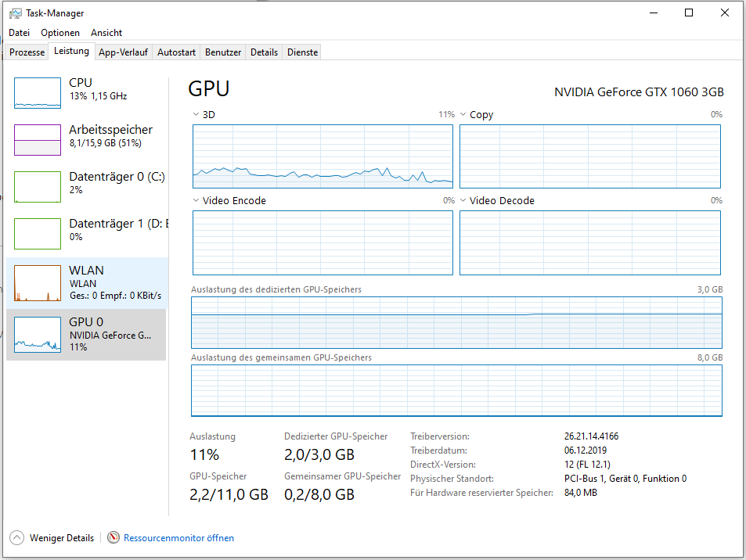
Task: Switch to the Dienste tab
Action: (x=303, y=52)
